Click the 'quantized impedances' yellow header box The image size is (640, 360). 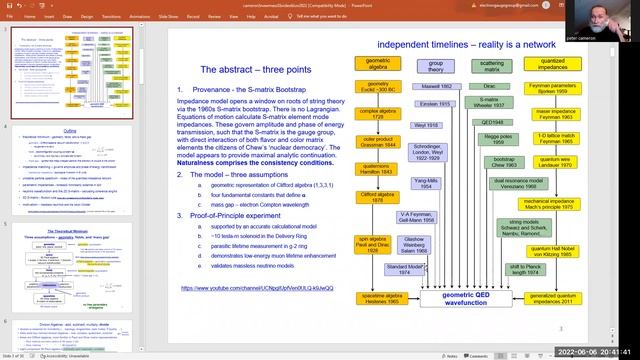(553, 64)
